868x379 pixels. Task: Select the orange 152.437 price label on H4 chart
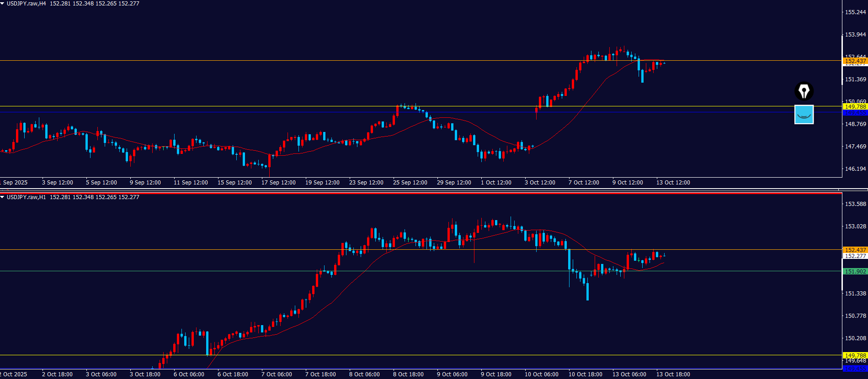point(855,61)
